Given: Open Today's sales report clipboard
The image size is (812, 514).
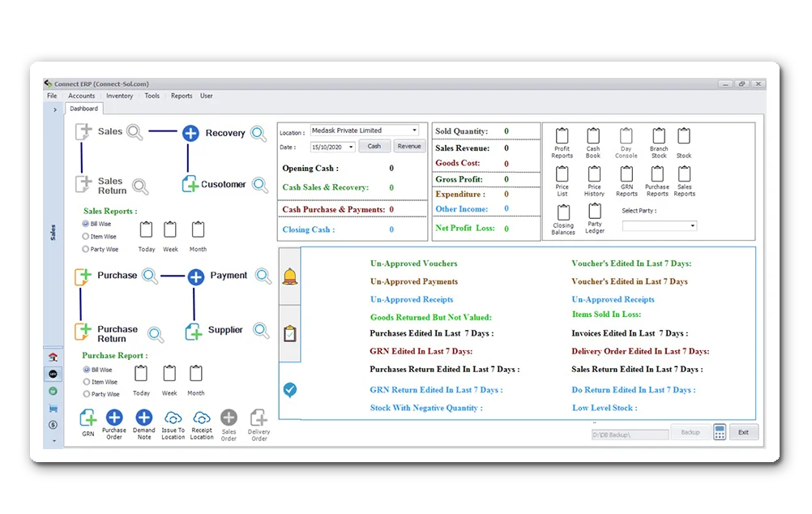Looking at the screenshot, I should click(x=146, y=229).
